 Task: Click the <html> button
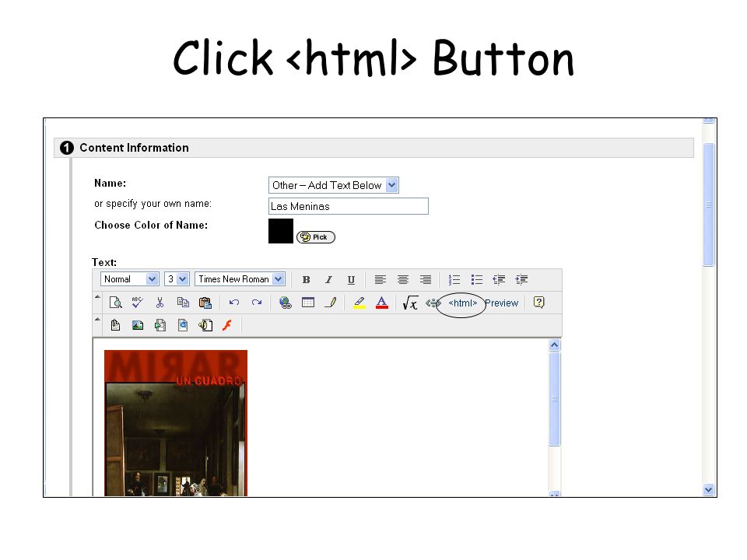(462, 303)
